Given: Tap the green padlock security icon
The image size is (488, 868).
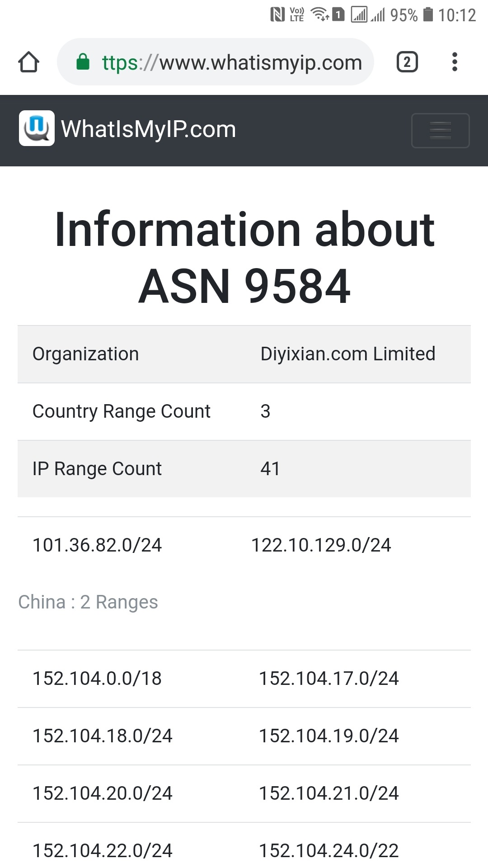Looking at the screenshot, I should 83,62.
